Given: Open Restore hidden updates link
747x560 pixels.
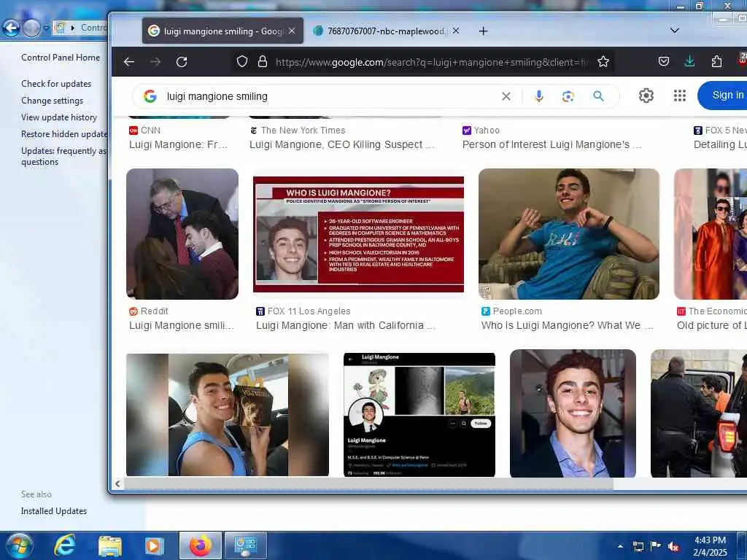Looking at the screenshot, I should click(x=64, y=134).
